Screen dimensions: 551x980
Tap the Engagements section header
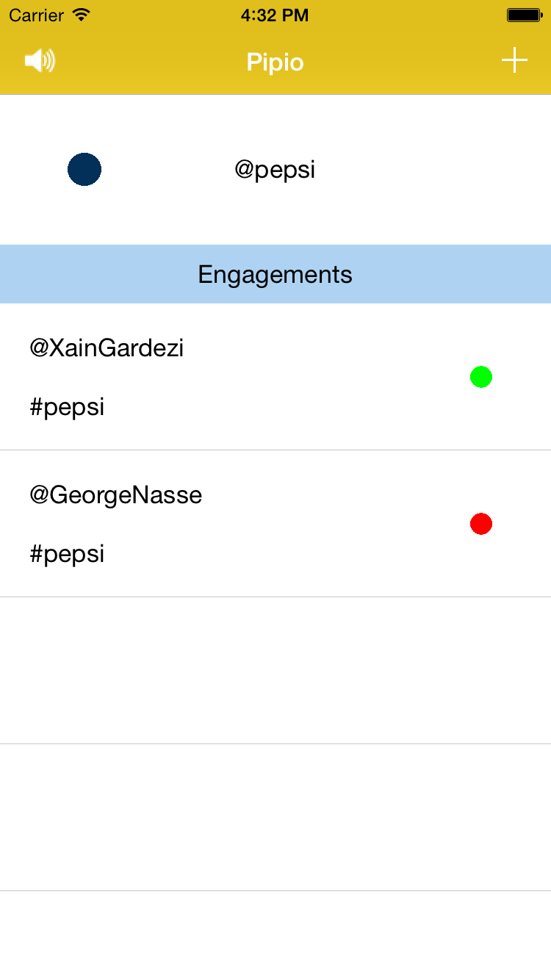(x=275, y=274)
